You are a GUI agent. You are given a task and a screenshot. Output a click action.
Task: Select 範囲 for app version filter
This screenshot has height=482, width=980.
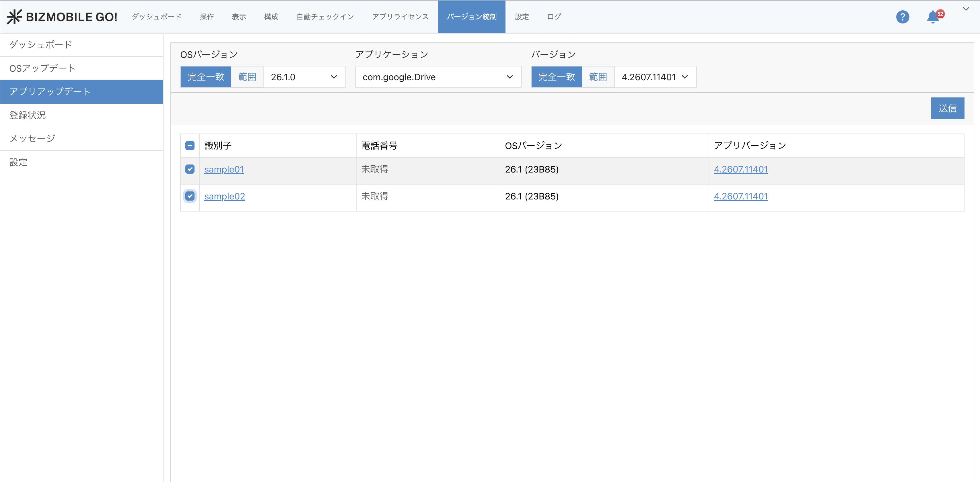tap(598, 77)
